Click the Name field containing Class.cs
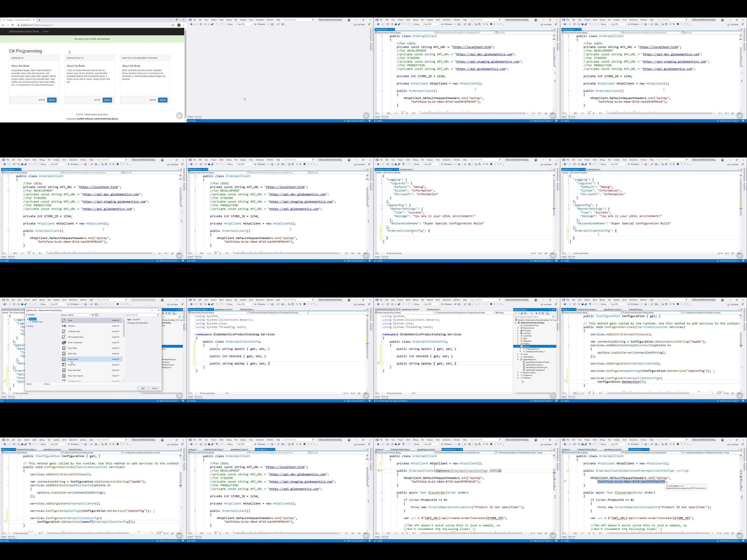Viewport: 747px width, 560px height. [x=83, y=384]
